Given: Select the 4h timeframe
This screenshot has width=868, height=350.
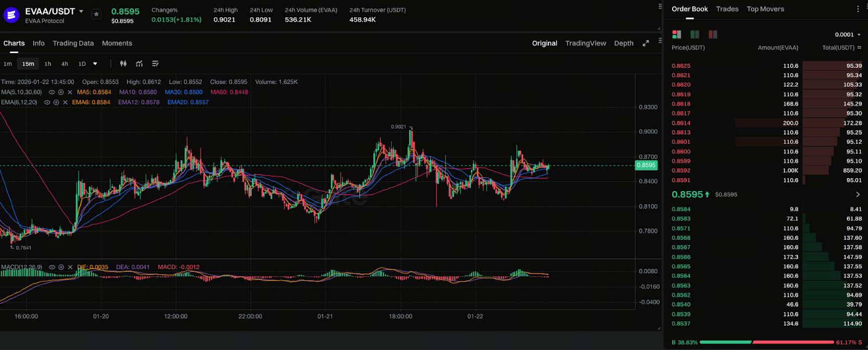Looking at the screenshot, I should tap(65, 64).
